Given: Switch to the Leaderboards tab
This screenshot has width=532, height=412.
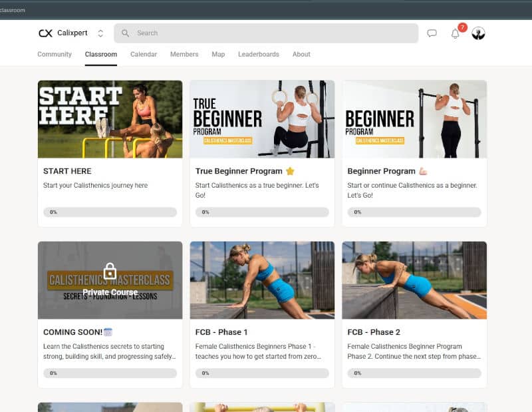Looking at the screenshot, I should pos(258,54).
